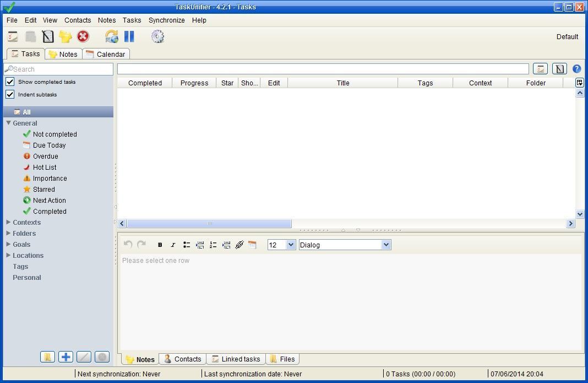The width and height of the screenshot is (588, 383).
Task: Click the yellow sticky note toolbar icon
Action: coord(66,36)
